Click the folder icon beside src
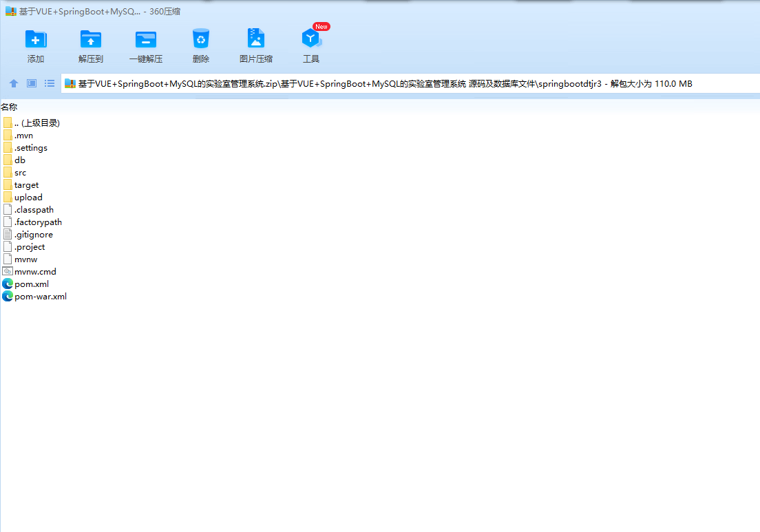This screenshot has height=532, width=760. tap(8, 173)
